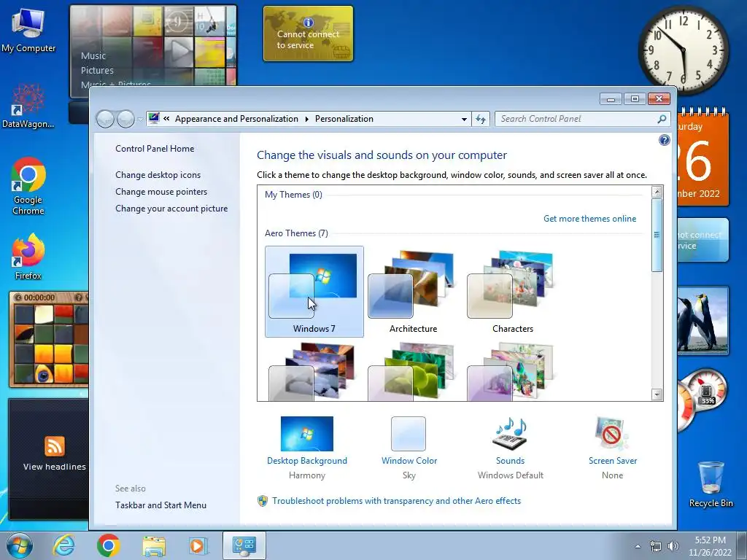
Task: Click the network tray icon
Action: click(656, 546)
